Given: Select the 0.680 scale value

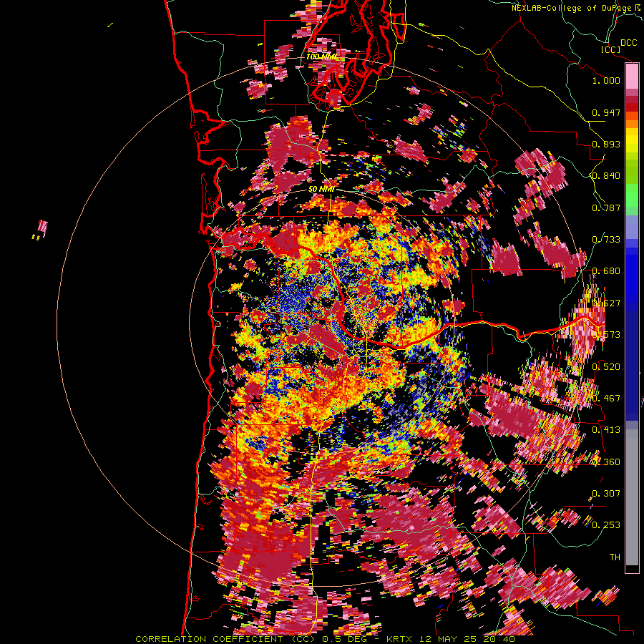Looking at the screenshot, I should pyautogui.click(x=606, y=271).
